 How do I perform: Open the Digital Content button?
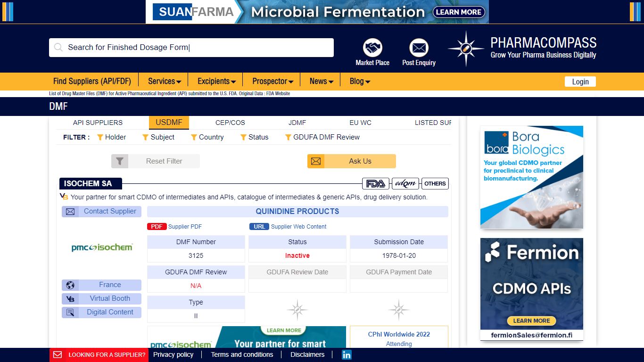pos(101,313)
